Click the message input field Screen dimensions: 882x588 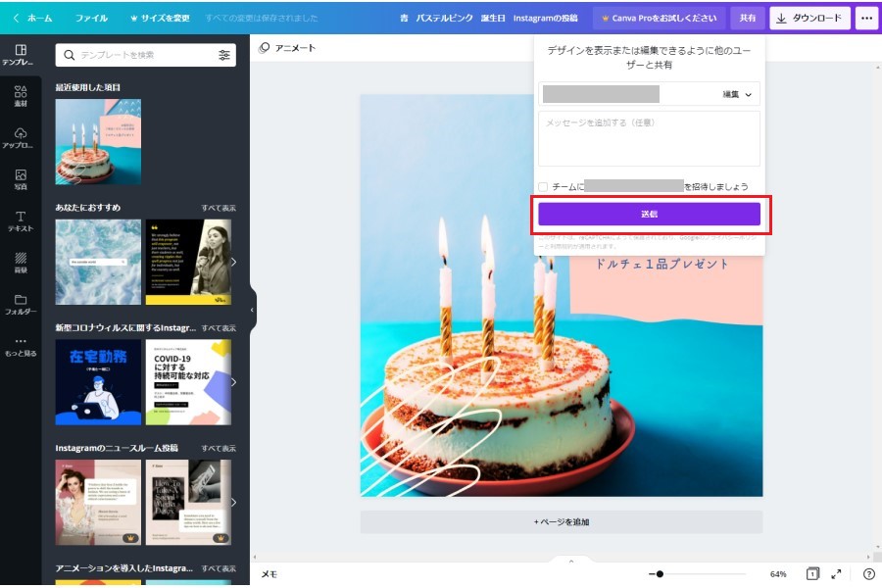tap(649, 138)
